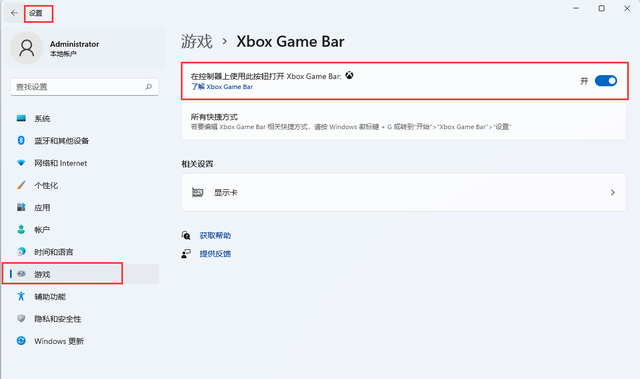Select 时间和语言 in the sidebar
The height and width of the screenshot is (379, 640).
[84, 252]
